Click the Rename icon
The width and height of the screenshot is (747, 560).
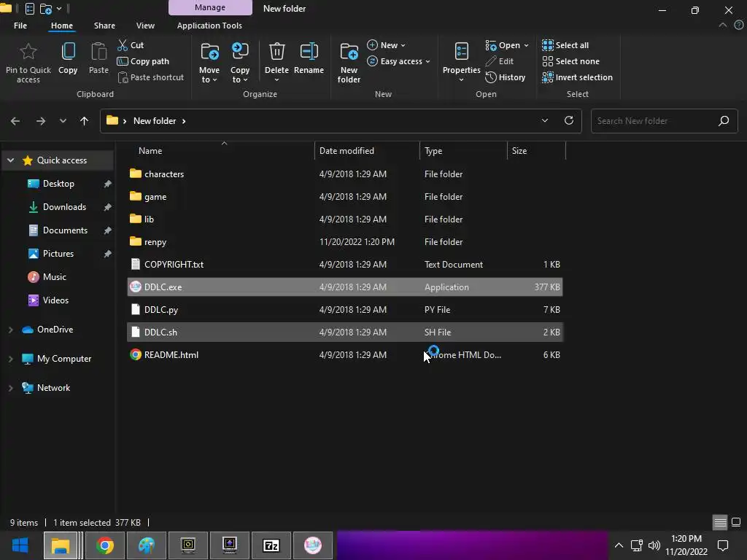pos(309,51)
